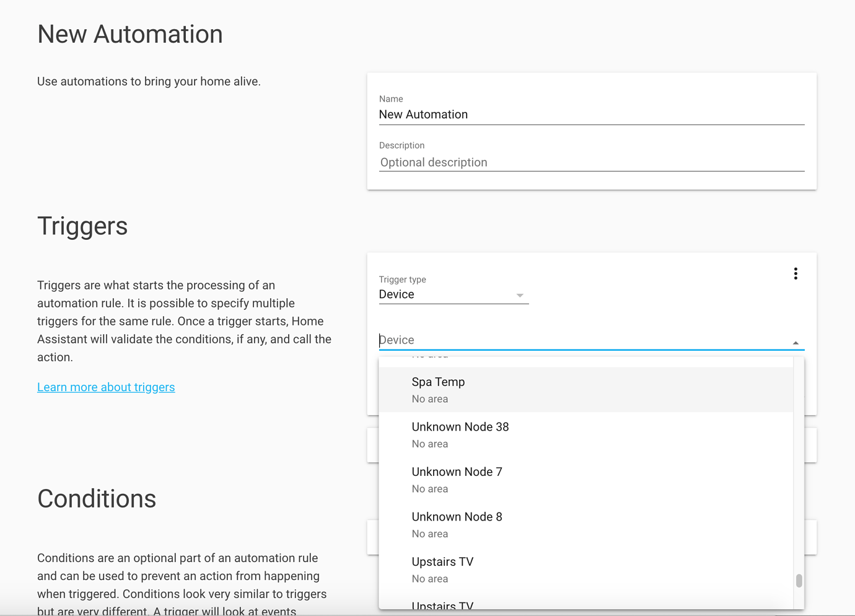855x616 pixels.
Task: Click the device list scrollbar thumb
Action: pyautogui.click(x=798, y=581)
